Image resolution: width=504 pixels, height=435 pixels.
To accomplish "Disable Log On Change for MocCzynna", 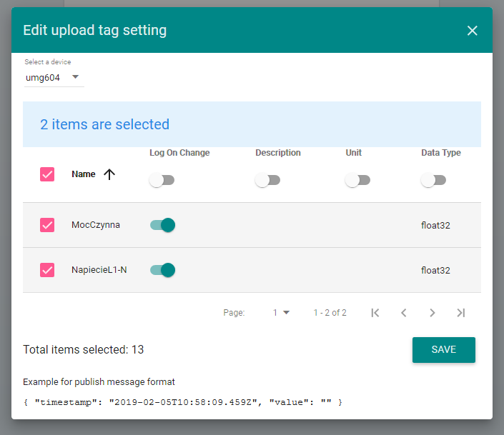I will [162, 225].
